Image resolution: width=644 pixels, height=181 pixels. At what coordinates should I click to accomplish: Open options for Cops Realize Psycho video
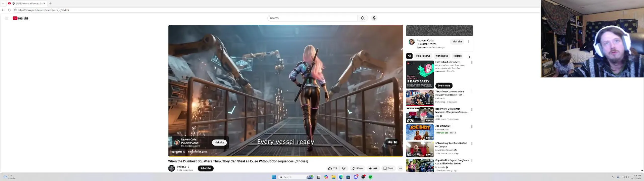(472, 161)
